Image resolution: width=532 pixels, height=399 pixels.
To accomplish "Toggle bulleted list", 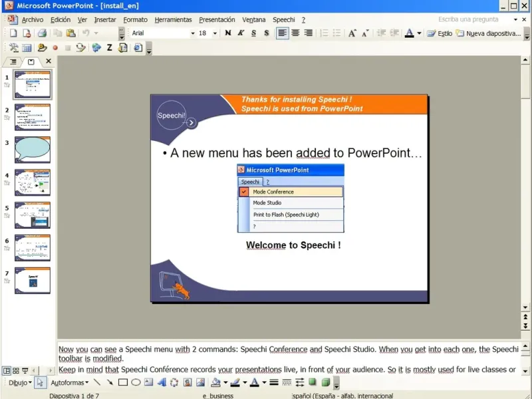I will [336, 33].
